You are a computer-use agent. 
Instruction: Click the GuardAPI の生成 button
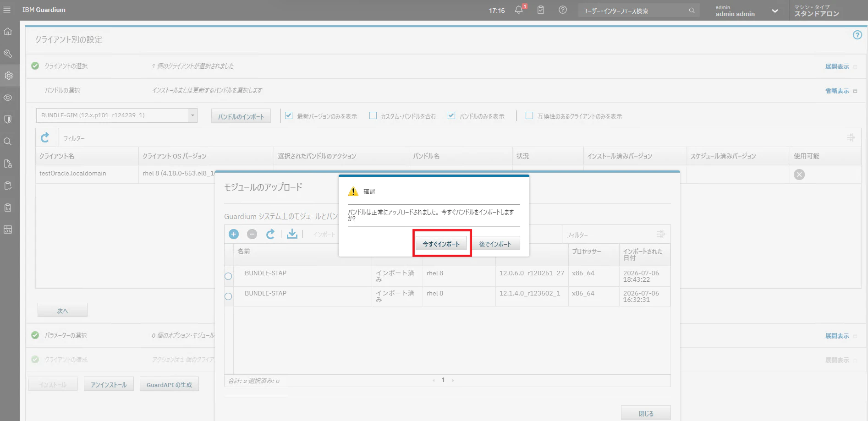click(x=169, y=384)
